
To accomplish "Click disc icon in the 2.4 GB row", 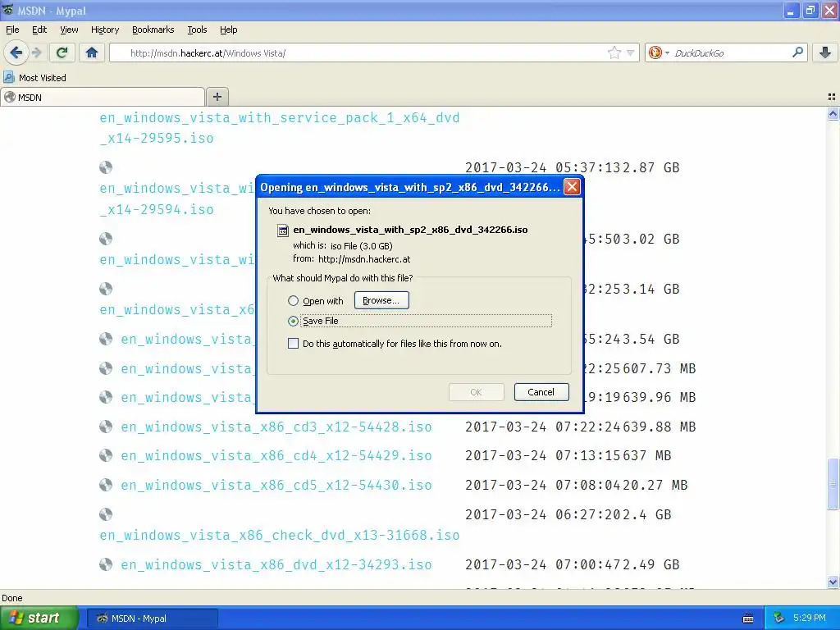I will [x=106, y=514].
